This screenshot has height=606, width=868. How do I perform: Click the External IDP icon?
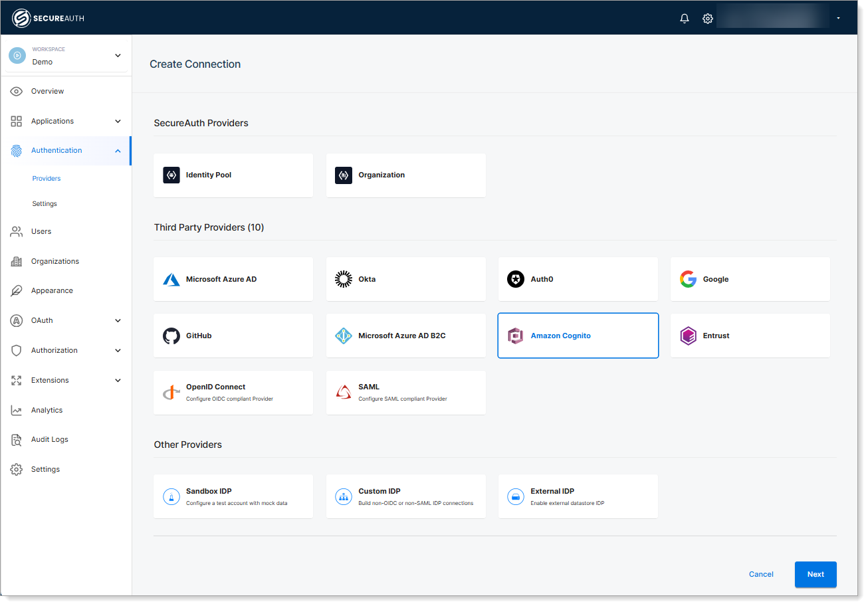(516, 496)
